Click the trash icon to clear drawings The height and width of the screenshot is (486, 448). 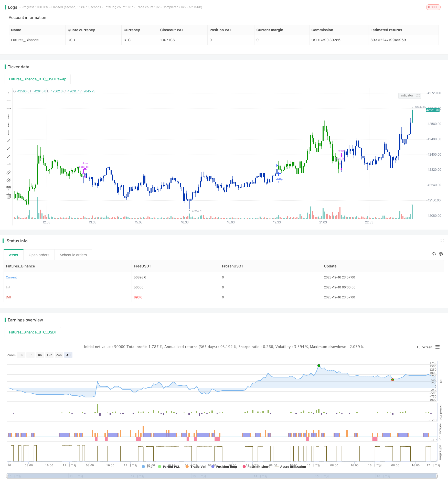(9, 196)
